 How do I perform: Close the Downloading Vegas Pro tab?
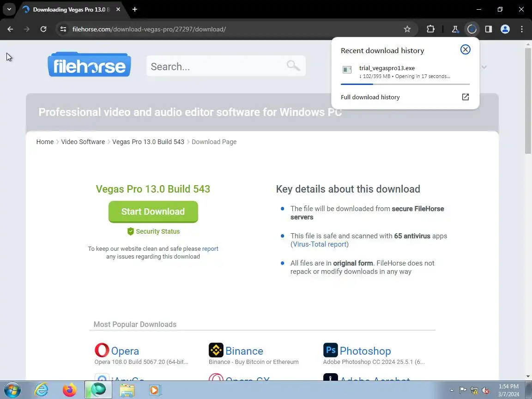tap(118, 10)
